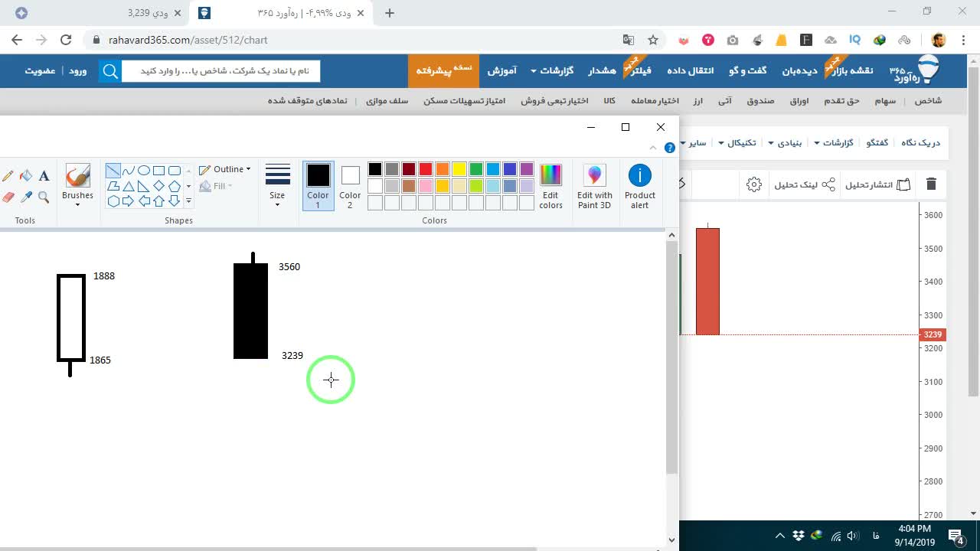
Task: Pick the Color picker eyedropper tool
Action: pyautogui.click(x=26, y=197)
